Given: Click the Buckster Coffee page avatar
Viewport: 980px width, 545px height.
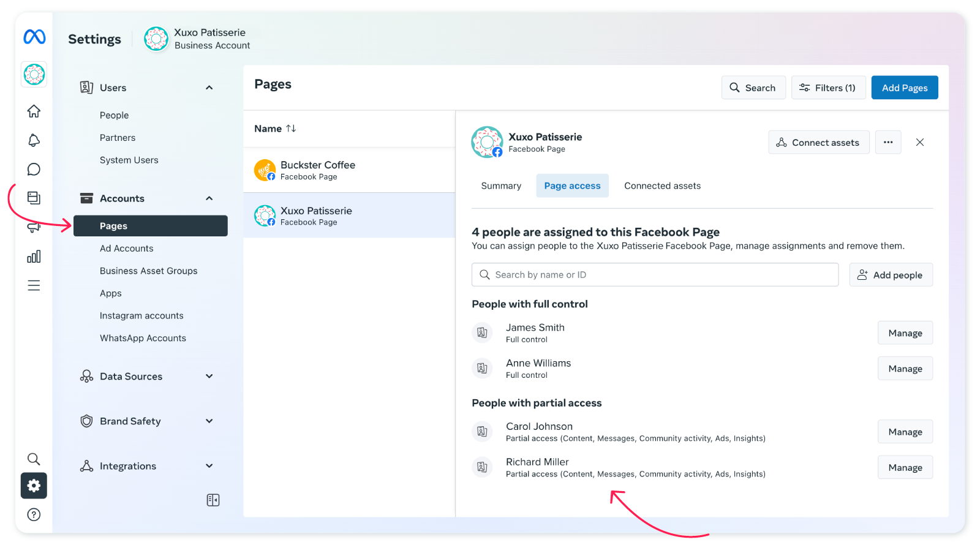Looking at the screenshot, I should (x=265, y=170).
